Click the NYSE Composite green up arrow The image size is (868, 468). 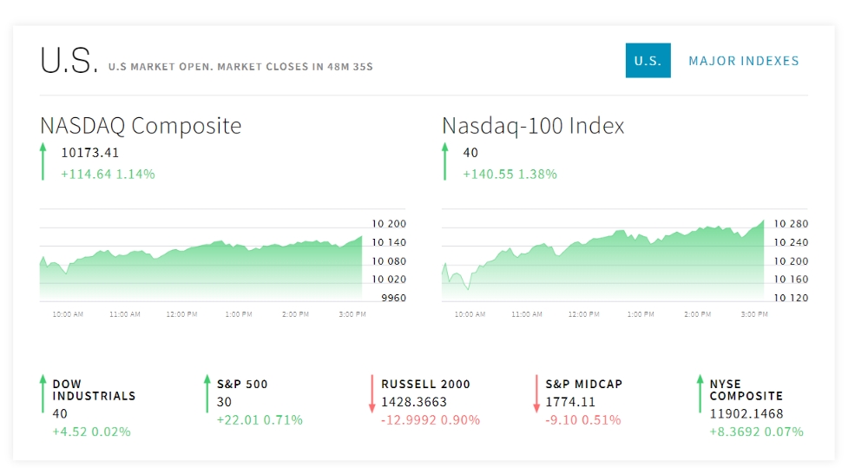(700, 393)
